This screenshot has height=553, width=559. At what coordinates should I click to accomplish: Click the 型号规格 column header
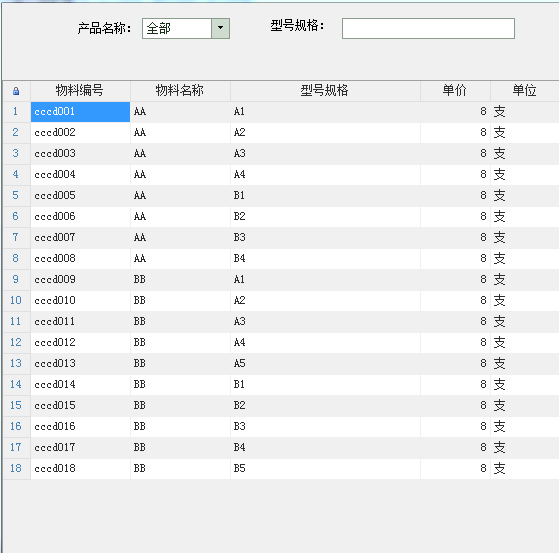[x=325, y=91]
